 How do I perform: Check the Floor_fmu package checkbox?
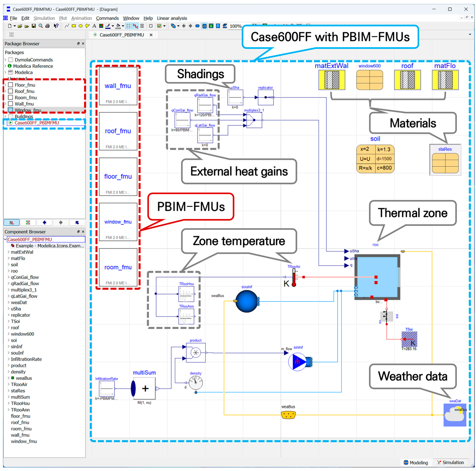(x=11, y=85)
